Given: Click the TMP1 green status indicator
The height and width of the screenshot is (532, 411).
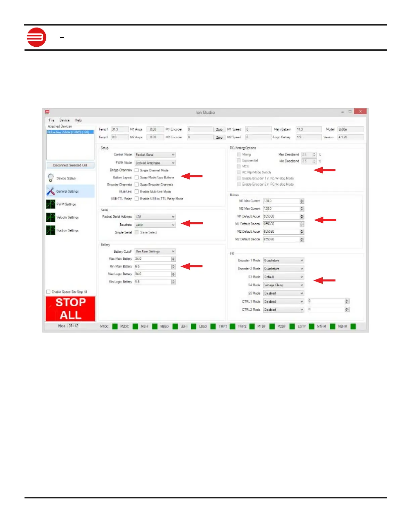Looking at the screenshot, I should (x=232, y=326).
